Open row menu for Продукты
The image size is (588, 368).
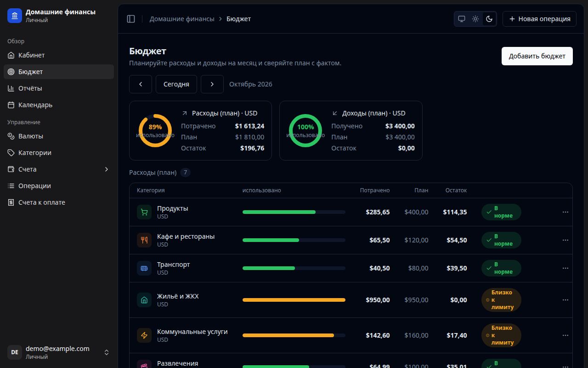pos(565,212)
